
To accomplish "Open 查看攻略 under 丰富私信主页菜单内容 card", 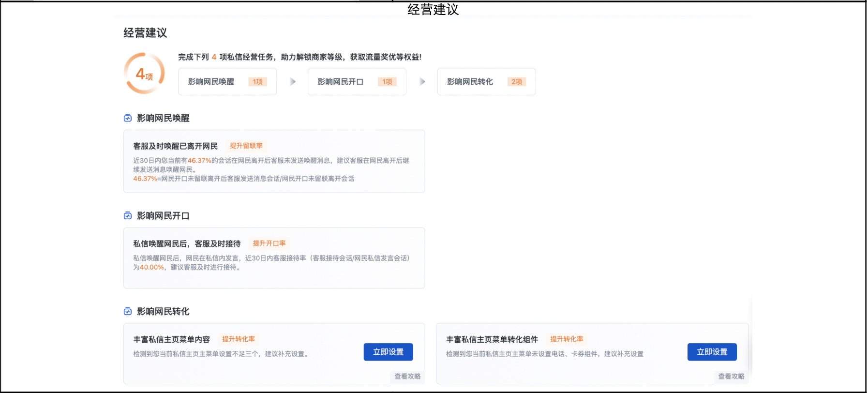I will pos(407,377).
